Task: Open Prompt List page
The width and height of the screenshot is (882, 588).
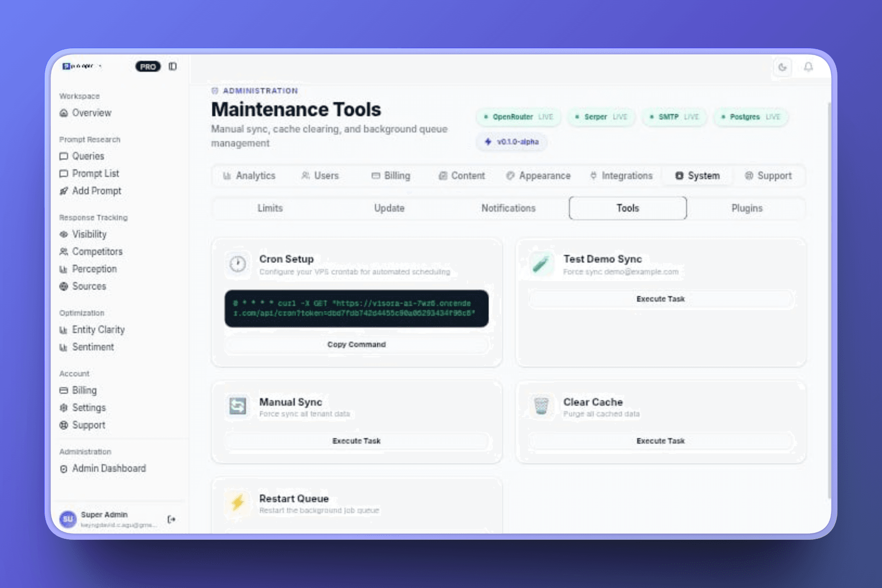Action: click(x=89, y=174)
